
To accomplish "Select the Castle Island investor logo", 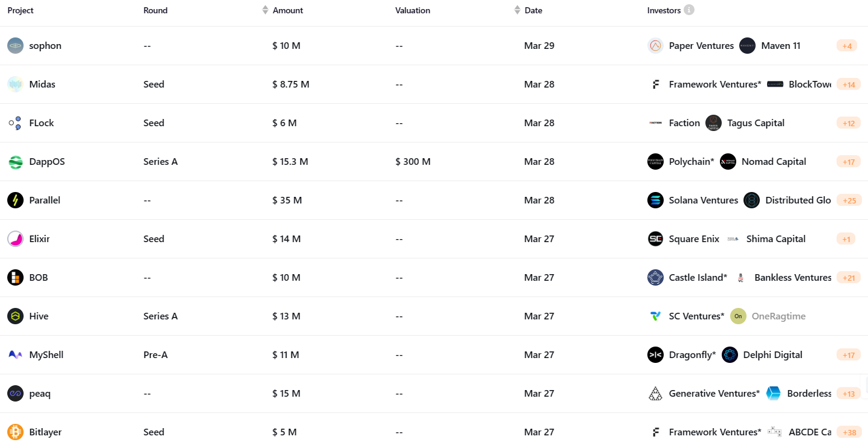I will click(x=655, y=278).
